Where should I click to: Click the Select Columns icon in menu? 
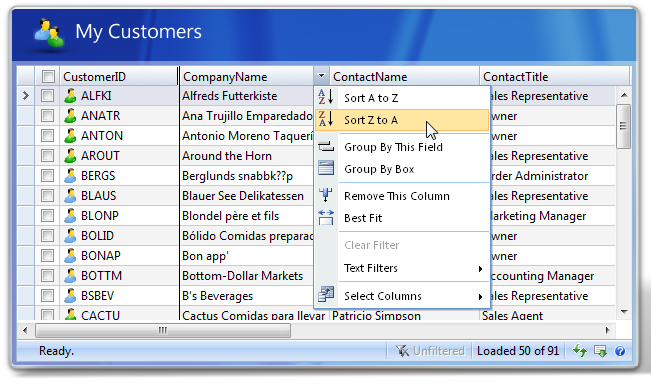point(326,295)
